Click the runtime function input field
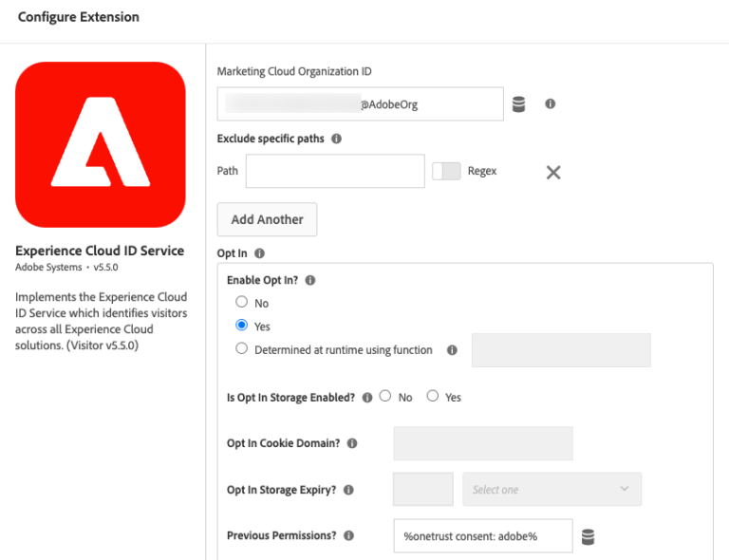Screen dimensions: 729x560 [x=561, y=350]
